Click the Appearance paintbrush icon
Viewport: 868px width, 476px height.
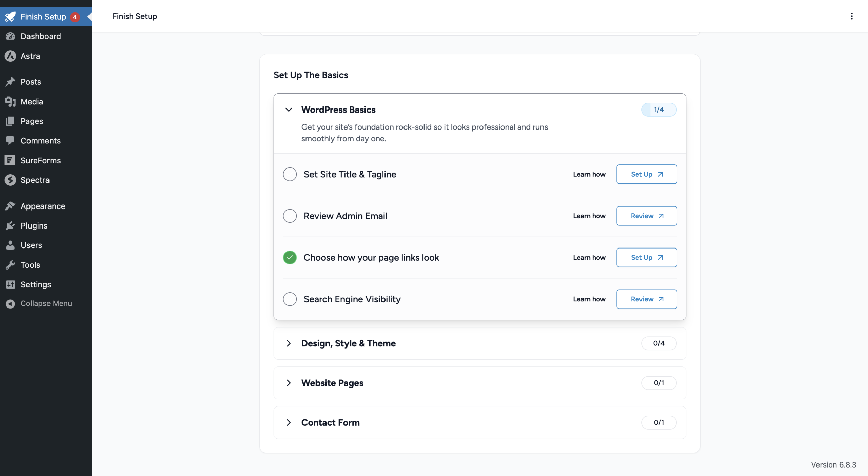click(10, 206)
